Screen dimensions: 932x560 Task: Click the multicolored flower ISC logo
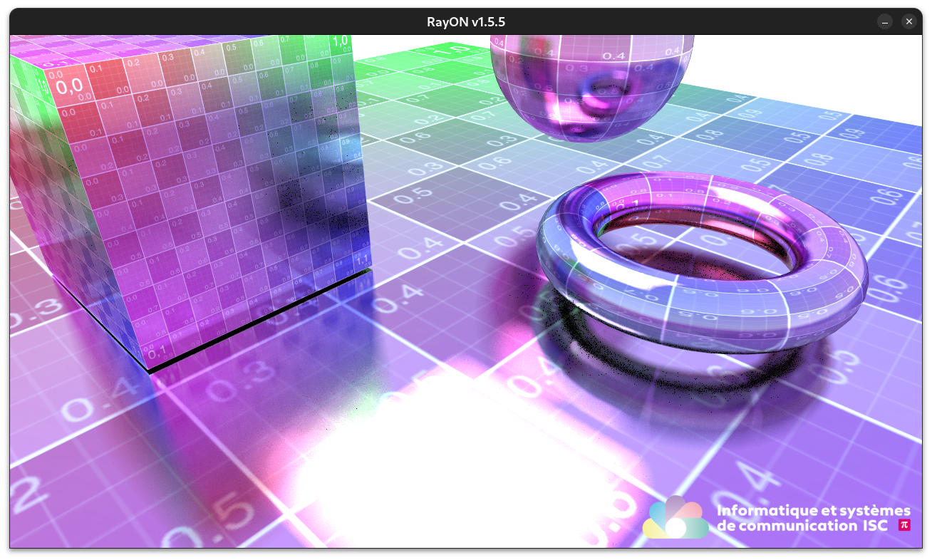click(x=675, y=519)
